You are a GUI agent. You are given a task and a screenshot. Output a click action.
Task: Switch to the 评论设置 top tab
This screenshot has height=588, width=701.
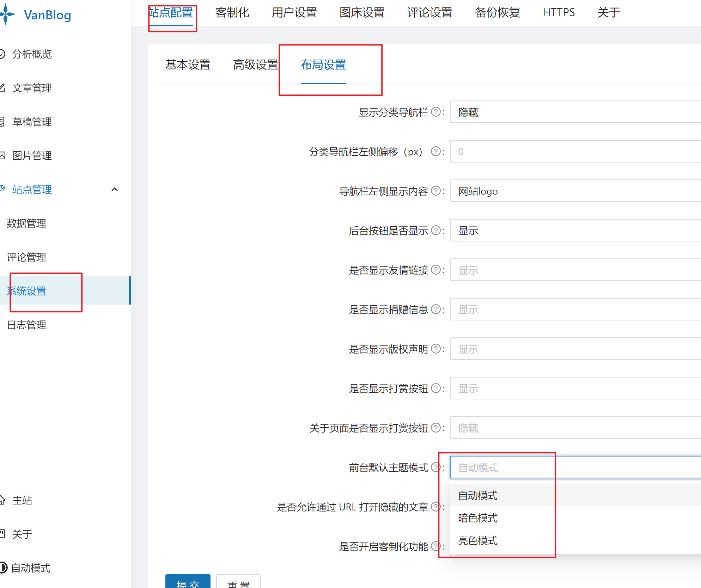pyautogui.click(x=430, y=12)
